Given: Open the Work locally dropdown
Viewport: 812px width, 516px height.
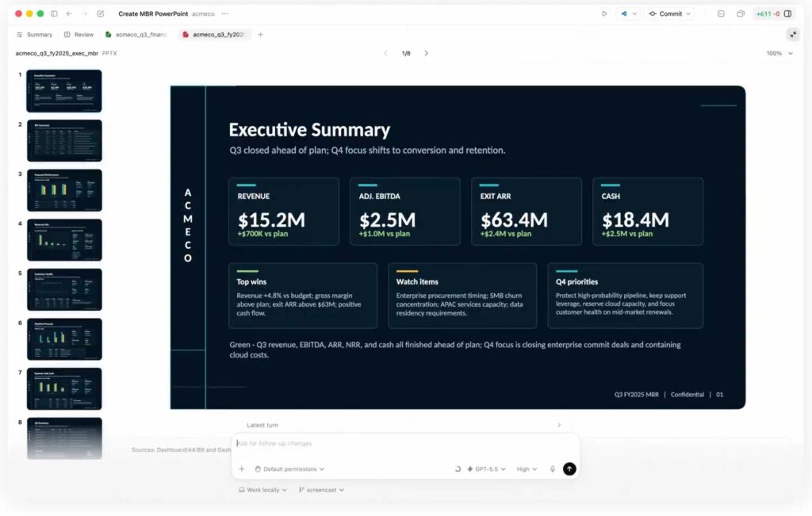Looking at the screenshot, I should pos(262,490).
